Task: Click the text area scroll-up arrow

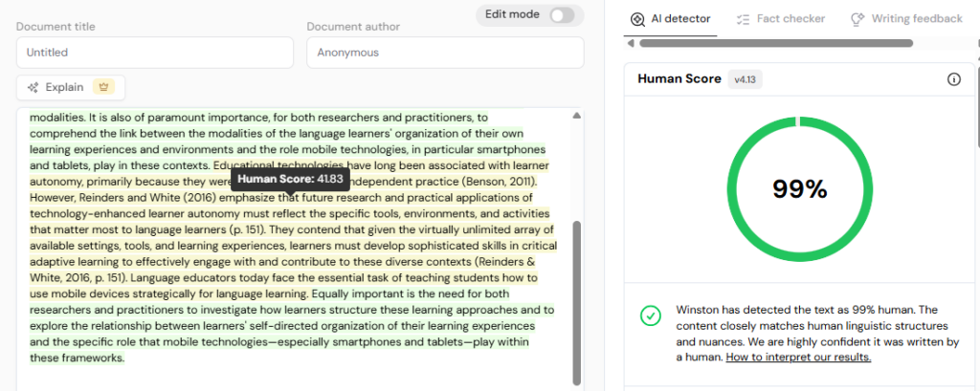Action: (x=576, y=116)
